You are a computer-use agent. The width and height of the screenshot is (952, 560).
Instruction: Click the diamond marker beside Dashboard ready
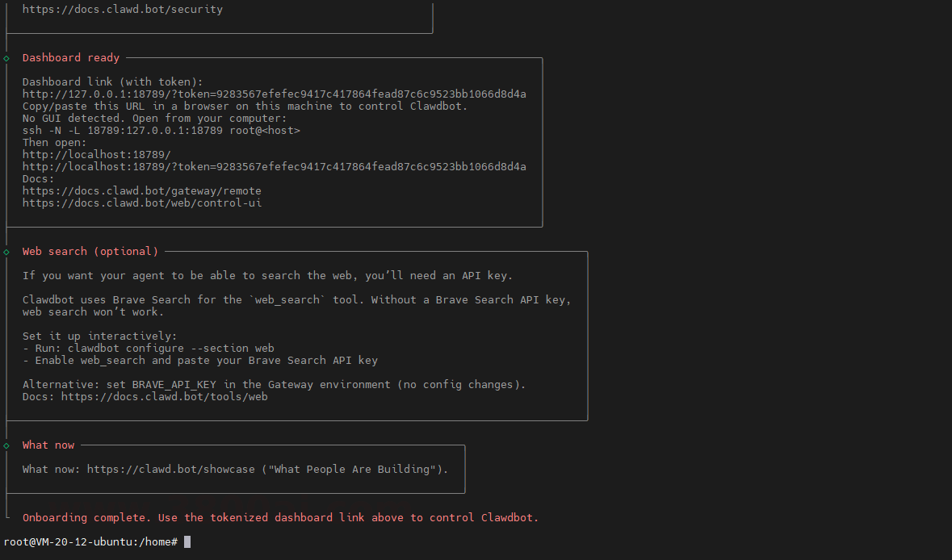[6, 58]
